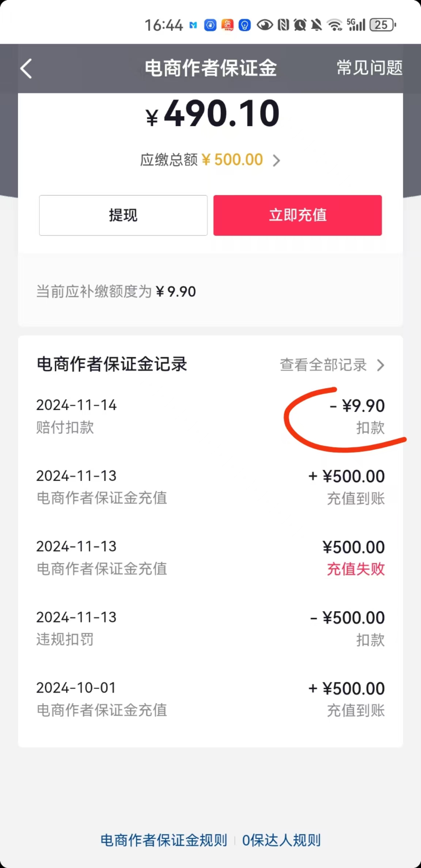Tap the 5G signal strength icon
Image resolution: width=421 pixels, height=868 pixels.
356,25
